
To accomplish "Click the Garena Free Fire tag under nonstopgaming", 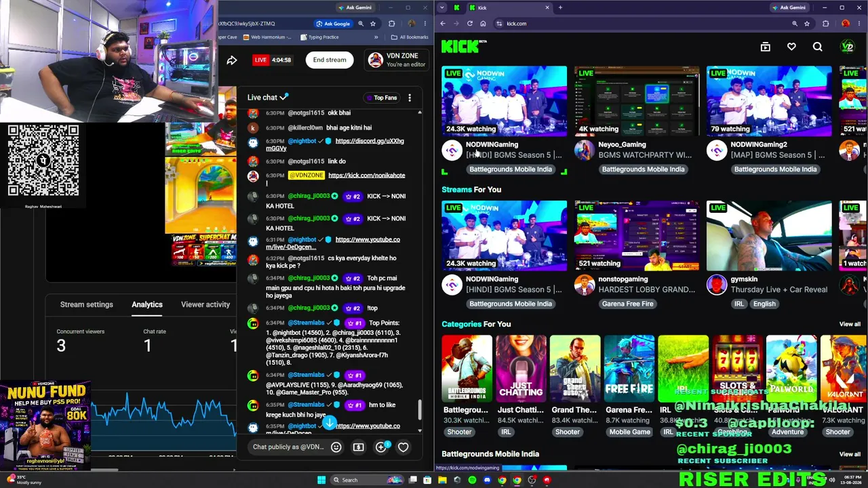I will click(627, 304).
